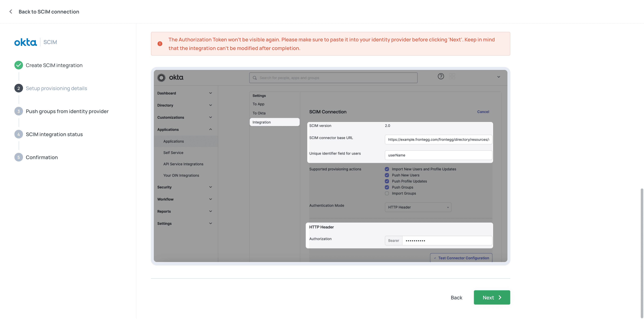
Task: Click the step 4 circle icon
Action: click(x=19, y=134)
